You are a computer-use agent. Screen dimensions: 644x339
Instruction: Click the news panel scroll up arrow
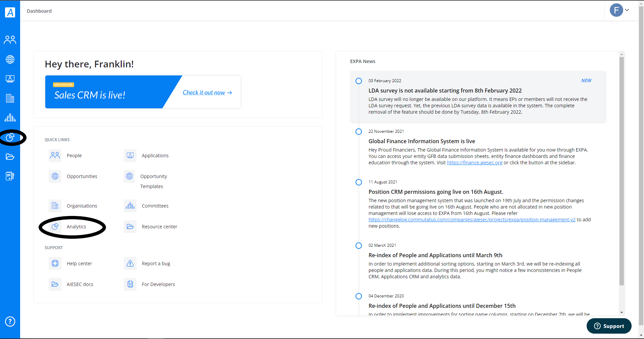(x=622, y=54)
